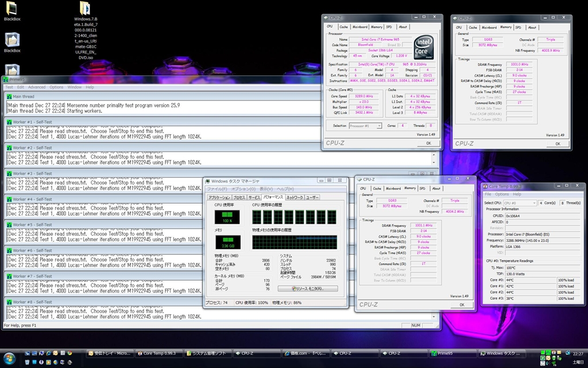The height and width of the screenshot is (368, 588).
Task: Click the CPU usage meter in Task Manager
Action: [227, 217]
